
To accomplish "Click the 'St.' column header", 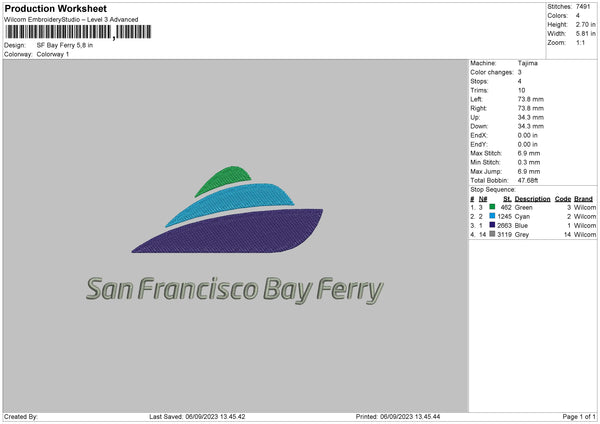I will [507, 199].
